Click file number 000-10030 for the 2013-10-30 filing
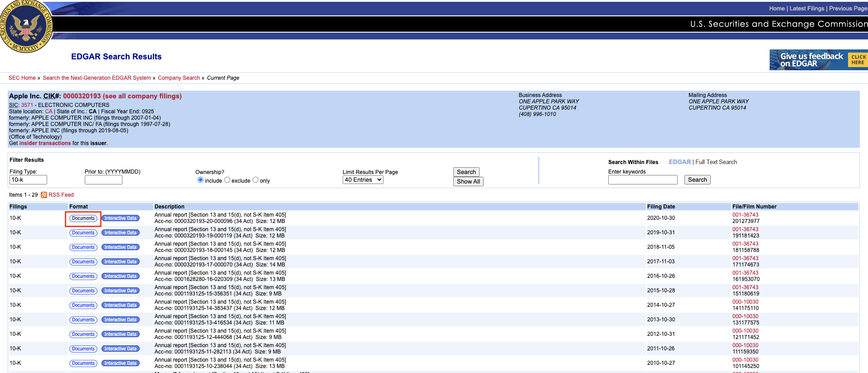Screen dimensions: 868x373 pyautogui.click(x=745, y=316)
